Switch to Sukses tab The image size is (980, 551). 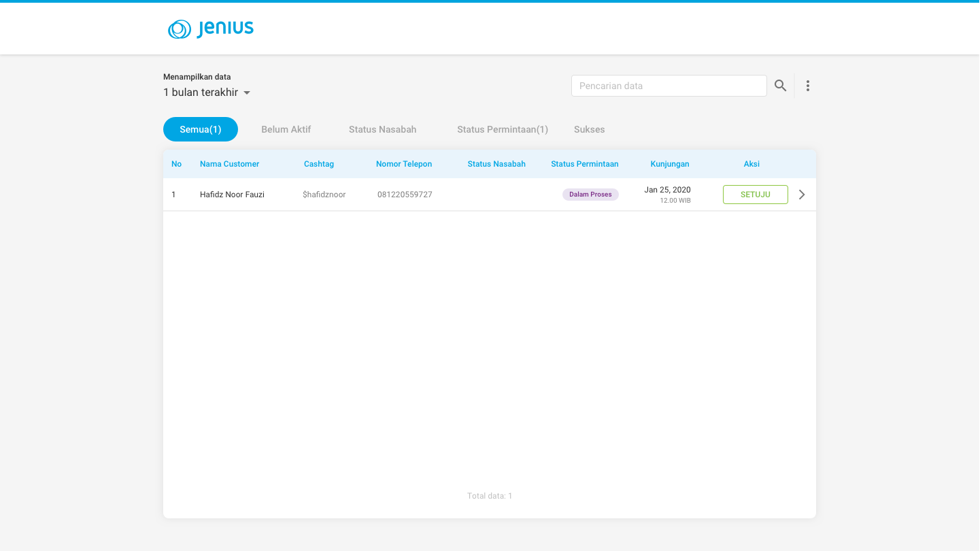click(590, 129)
